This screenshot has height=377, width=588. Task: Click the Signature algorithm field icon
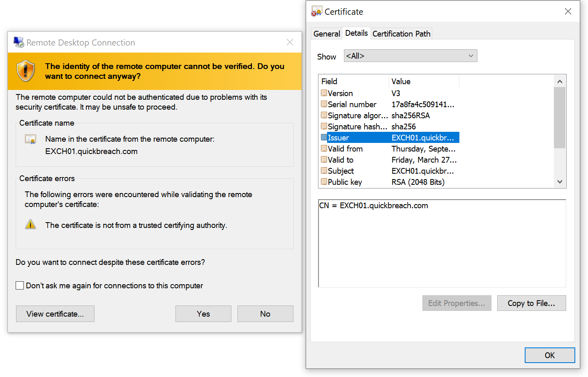[x=324, y=115]
